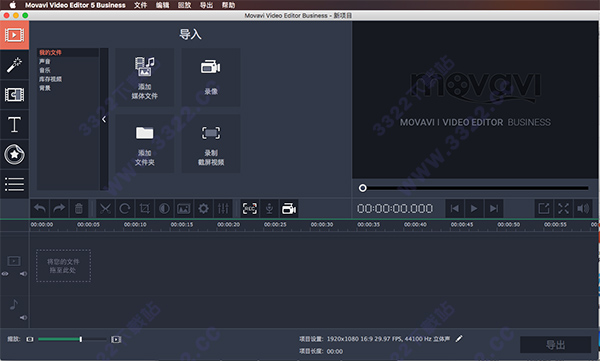600x361 pixels.
Task: Click the Redo arrow in toolbar
Action: tap(59, 209)
